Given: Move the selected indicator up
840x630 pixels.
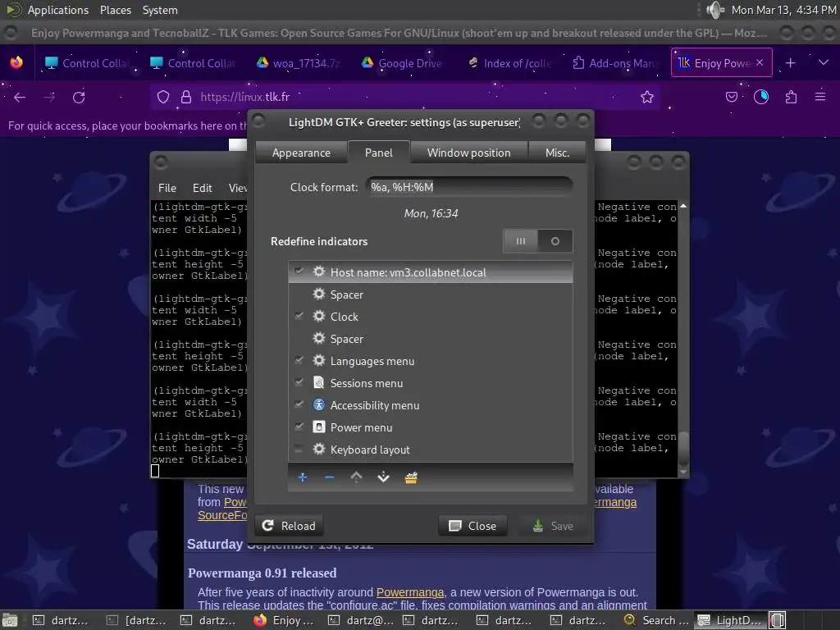Looking at the screenshot, I should click(356, 477).
